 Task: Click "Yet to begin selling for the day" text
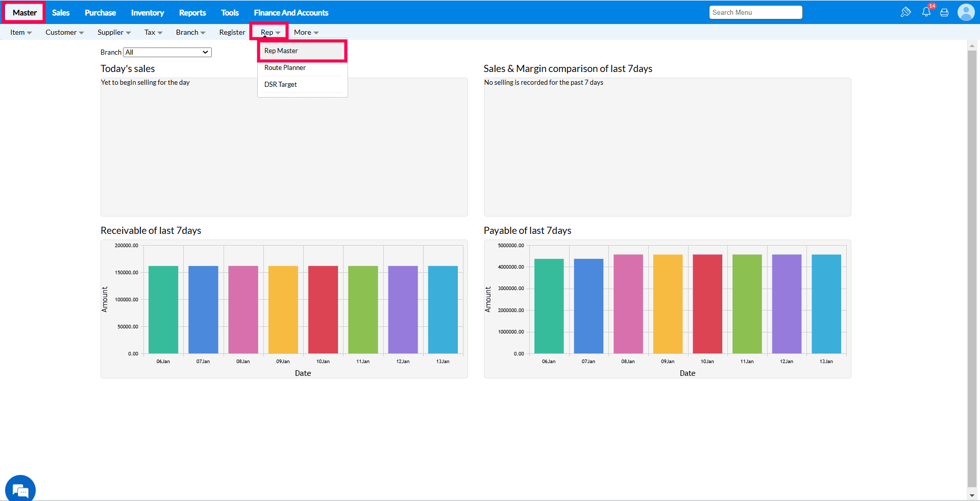tap(145, 82)
